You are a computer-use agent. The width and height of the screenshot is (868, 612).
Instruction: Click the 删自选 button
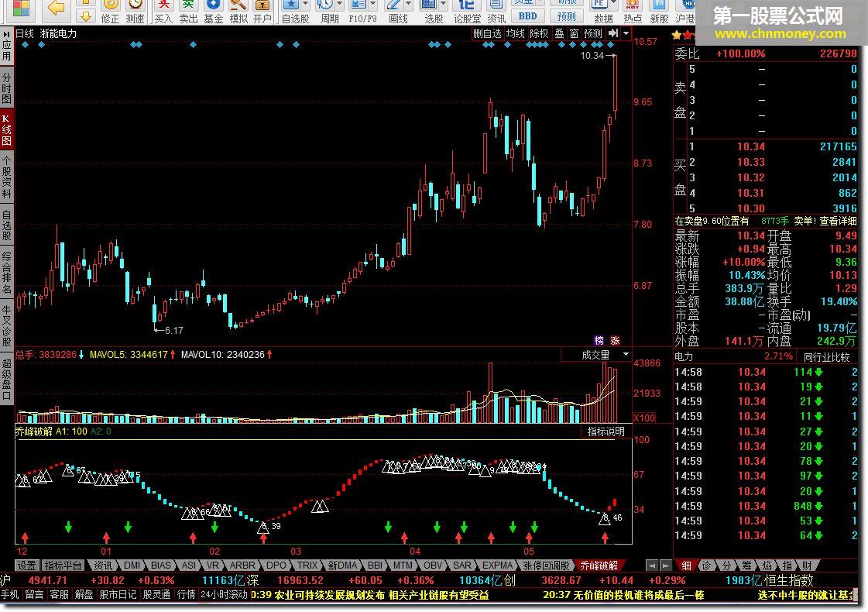pos(487,33)
